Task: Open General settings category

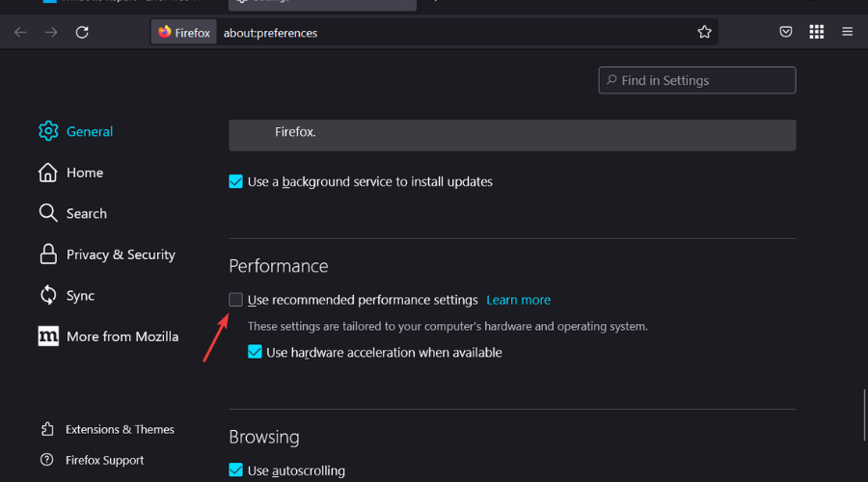Action: 76,131
